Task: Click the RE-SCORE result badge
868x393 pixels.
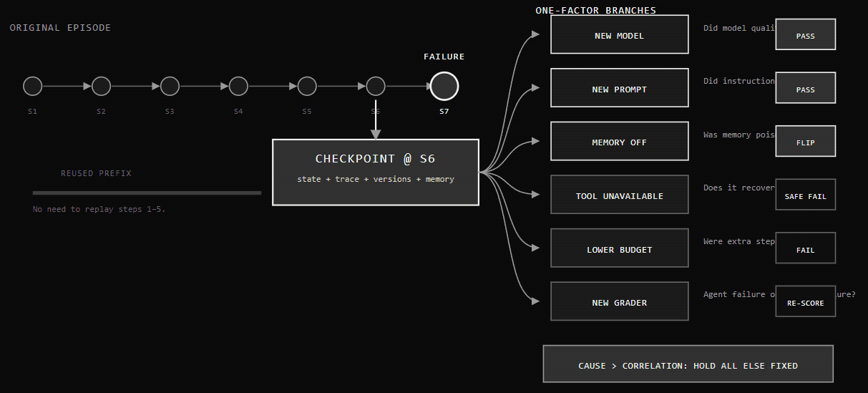Action: pos(806,301)
